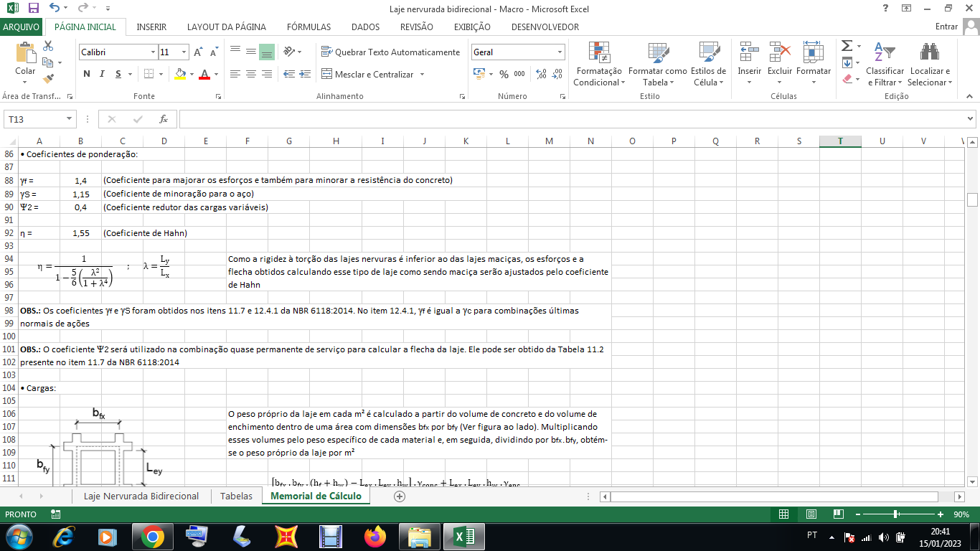Undo the last action
The image size is (980, 551).
55,8
